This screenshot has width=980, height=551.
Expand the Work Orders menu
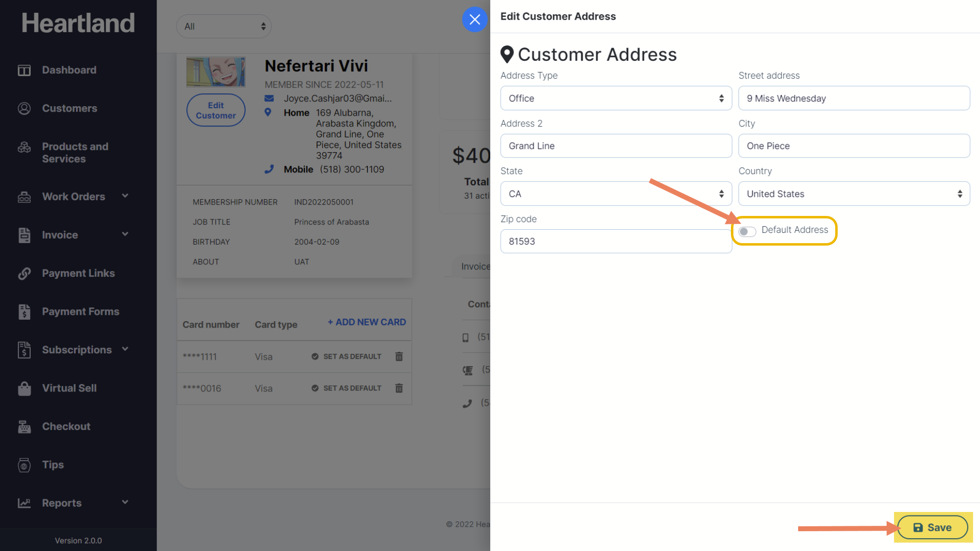(x=74, y=197)
